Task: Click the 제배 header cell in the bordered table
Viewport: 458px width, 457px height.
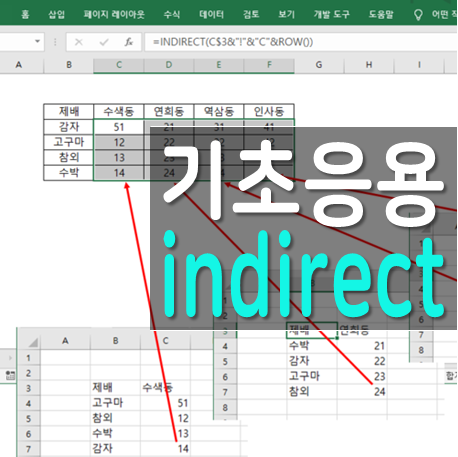Action: click(x=69, y=111)
